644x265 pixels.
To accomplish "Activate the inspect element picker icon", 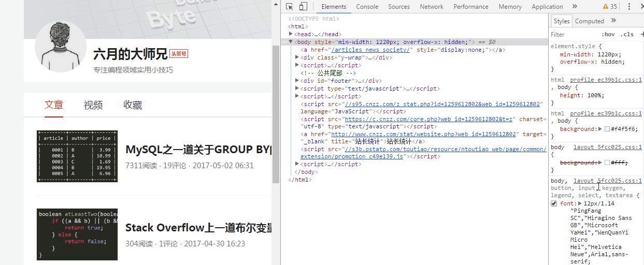I will click(290, 7).
